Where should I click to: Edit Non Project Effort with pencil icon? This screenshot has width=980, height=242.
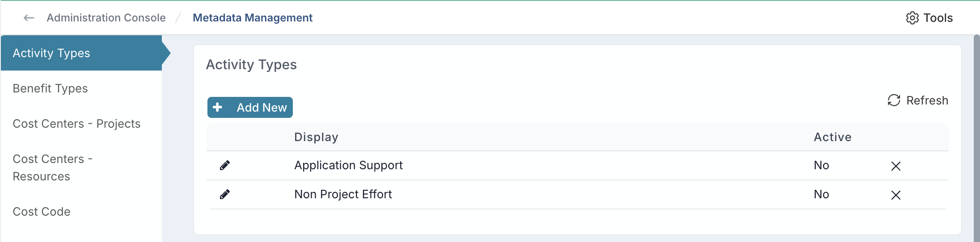[225, 195]
